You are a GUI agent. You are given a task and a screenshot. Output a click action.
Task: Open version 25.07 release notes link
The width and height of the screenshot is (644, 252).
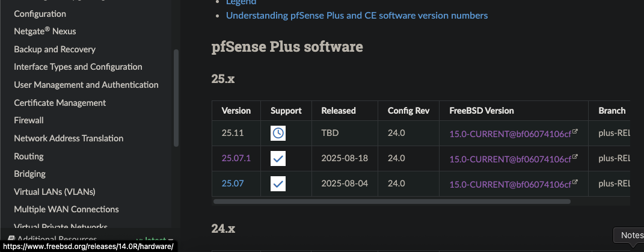tap(233, 183)
